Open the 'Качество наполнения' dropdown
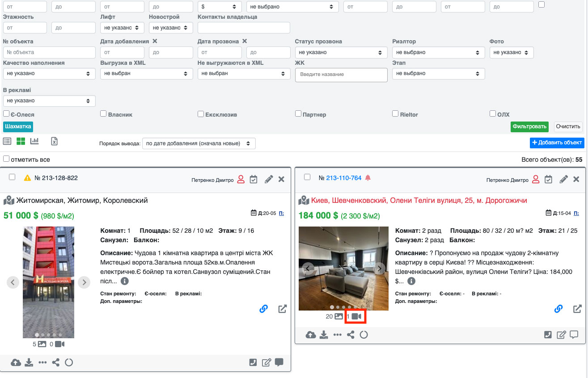588x378 pixels. pos(49,74)
